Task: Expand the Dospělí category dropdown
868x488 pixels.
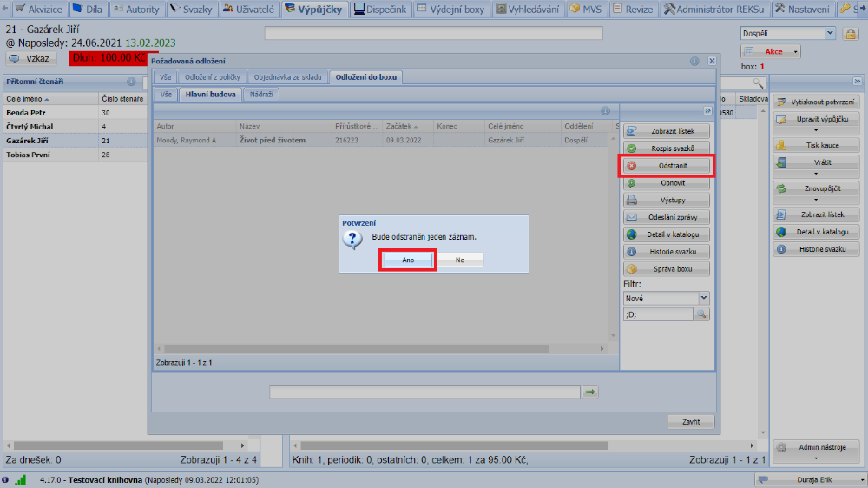Action: [830, 33]
